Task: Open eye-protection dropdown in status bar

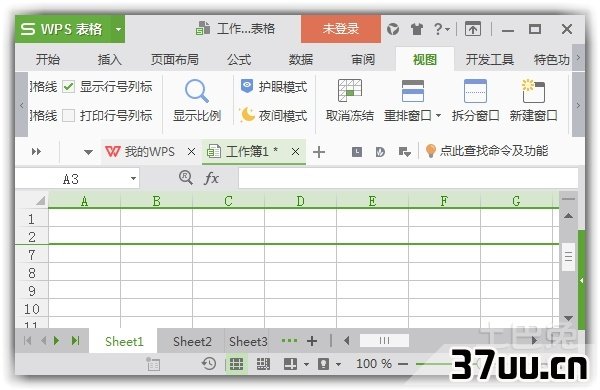Action: (x=338, y=364)
